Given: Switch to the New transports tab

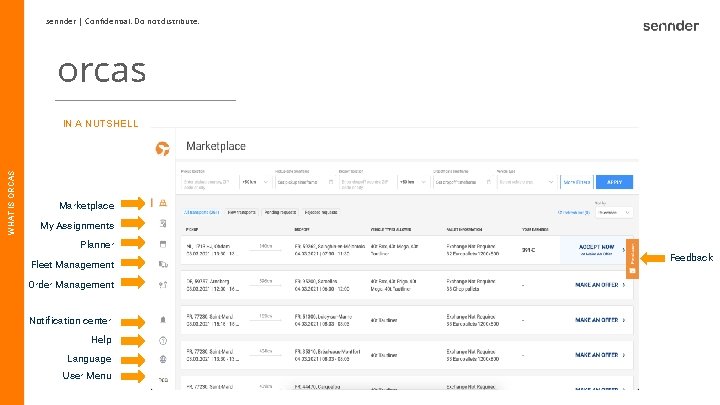Looking at the screenshot, I should pyautogui.click(x=242, y=212).
